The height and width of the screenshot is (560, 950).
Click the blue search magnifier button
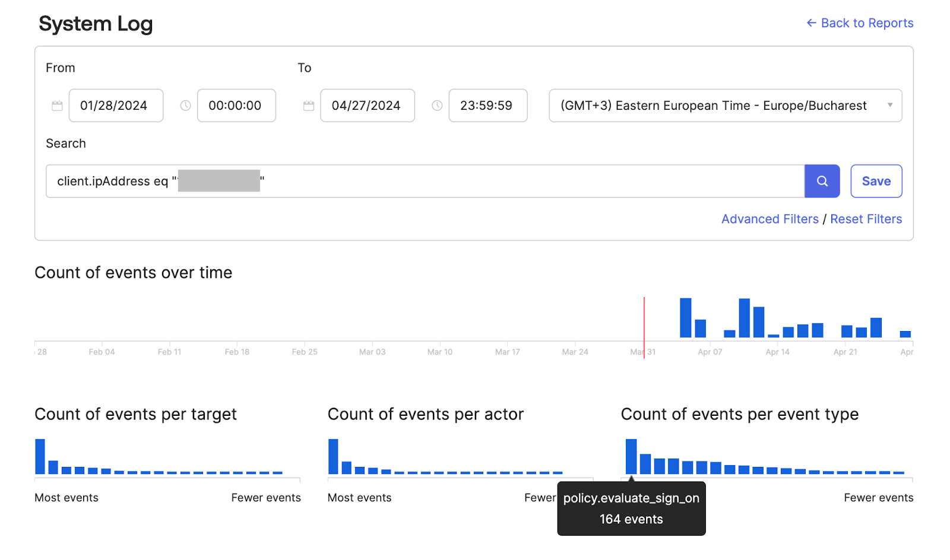tap(822, 181)
